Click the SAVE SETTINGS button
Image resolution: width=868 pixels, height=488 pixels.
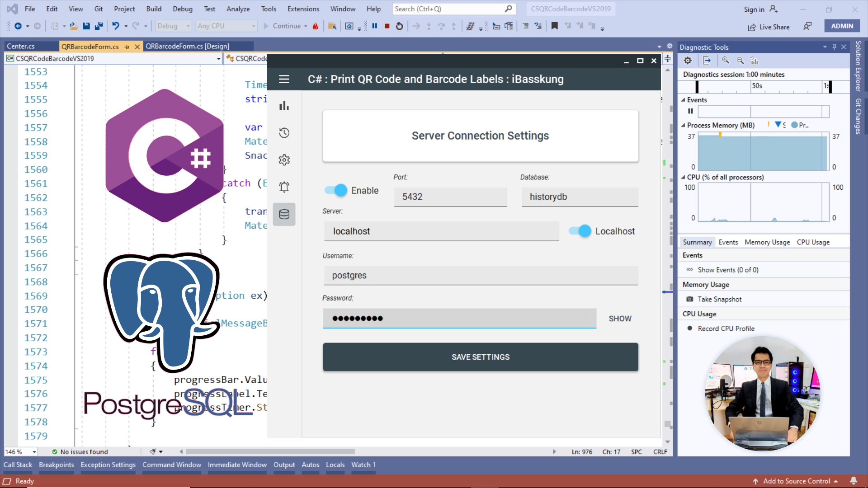[x=481, y=357]
